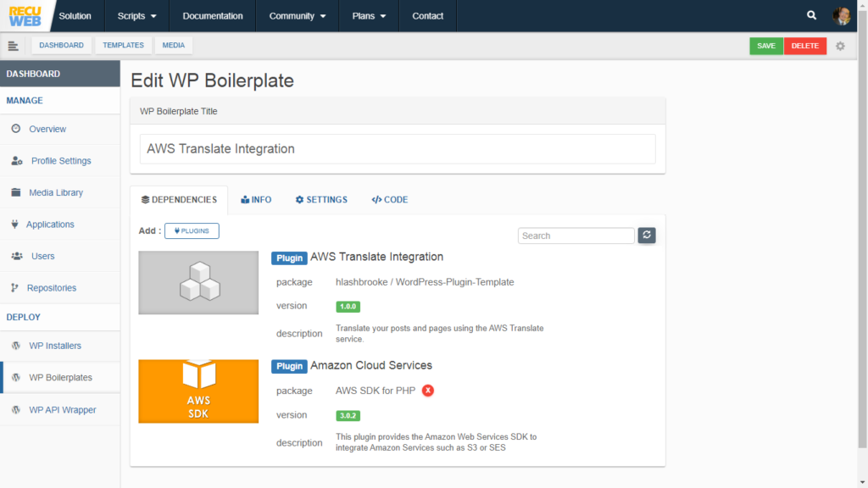The height and width of the screenshot is (488, 868).
Task: Click the version 3.0.2 badge
Action: [x=348, y=415]
